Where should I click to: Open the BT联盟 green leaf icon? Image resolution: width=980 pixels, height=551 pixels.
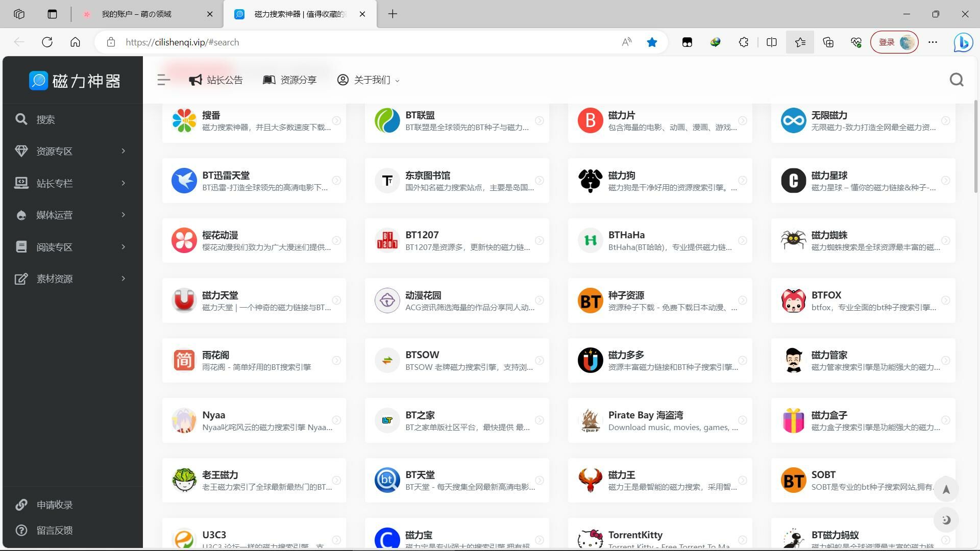[x=387, y=121]
